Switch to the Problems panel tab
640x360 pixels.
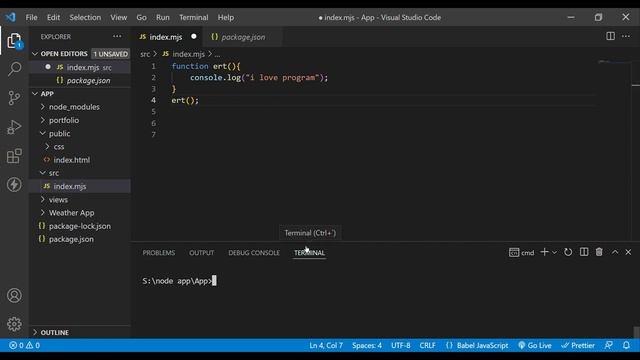158,253
